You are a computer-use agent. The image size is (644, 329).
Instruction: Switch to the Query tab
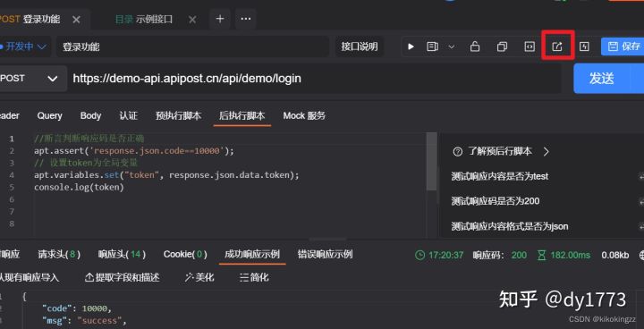(x=50, y=116)
